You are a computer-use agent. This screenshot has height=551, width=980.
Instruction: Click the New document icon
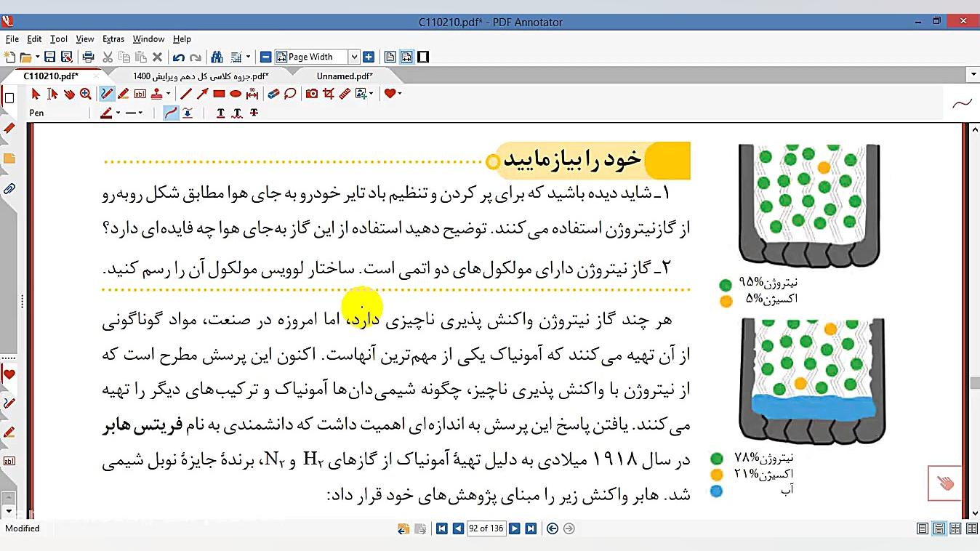9,57
